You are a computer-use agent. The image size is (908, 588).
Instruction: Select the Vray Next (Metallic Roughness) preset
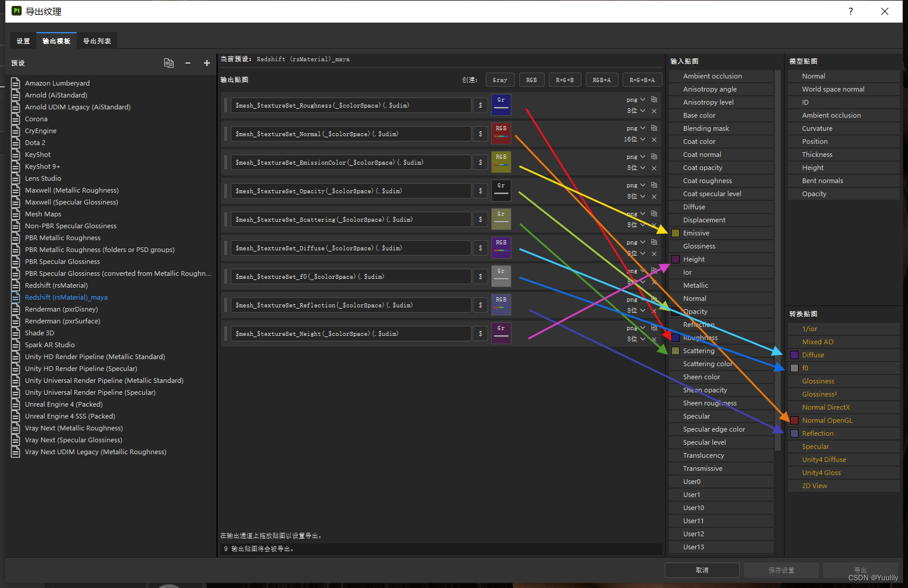click(x=74, y=428)
